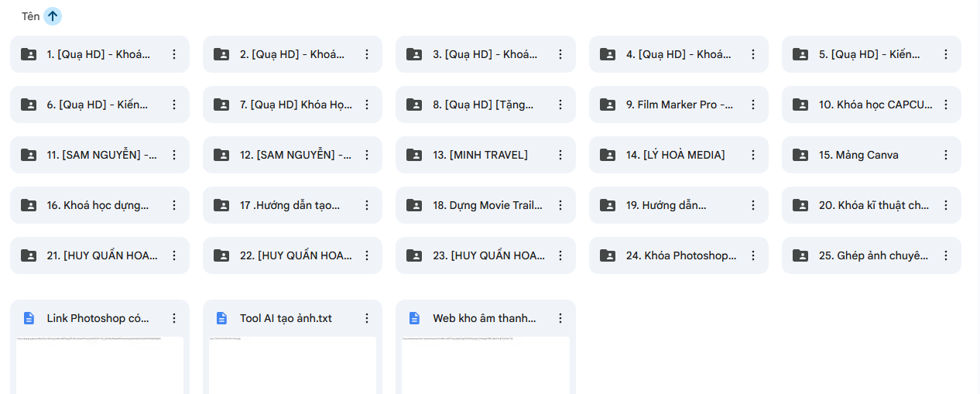Select folder name 5. [Quạ HD] - Kiến
980x394 pixels.
[870, 54]
